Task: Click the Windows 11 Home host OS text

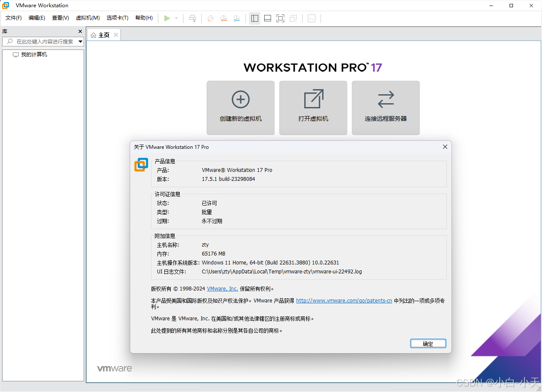Action: click(271, 263)
